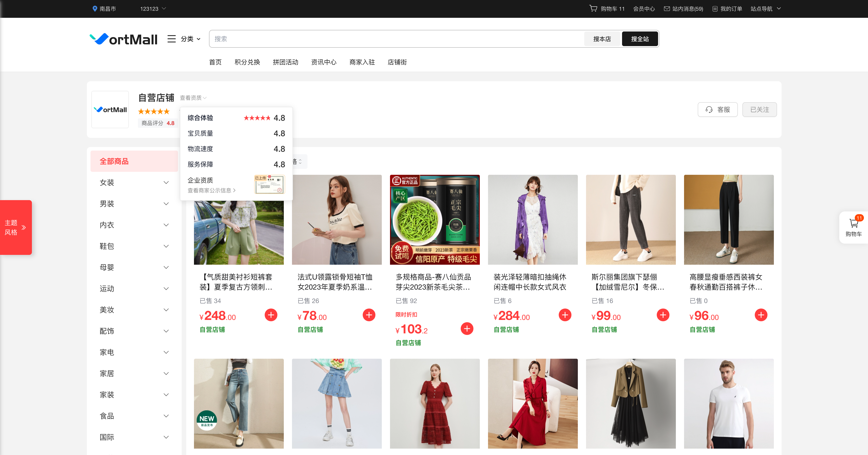This screenshot has width=868, height=455.
Task: Click title 高腰显瘦垂感西装裤女 product
Action: (726, 282)
